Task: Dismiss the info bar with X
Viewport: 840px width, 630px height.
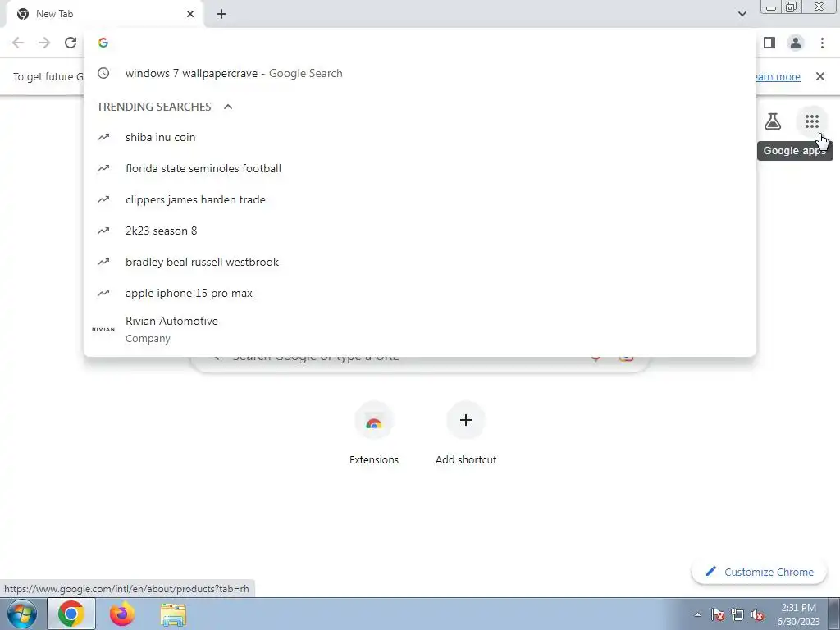Action: [819, 76]
